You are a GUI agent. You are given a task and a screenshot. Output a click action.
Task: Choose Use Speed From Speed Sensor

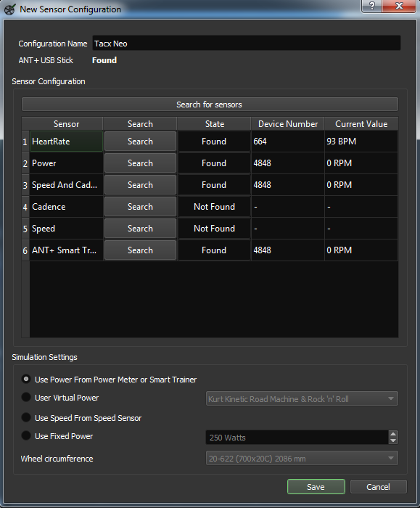pos(26,417)
